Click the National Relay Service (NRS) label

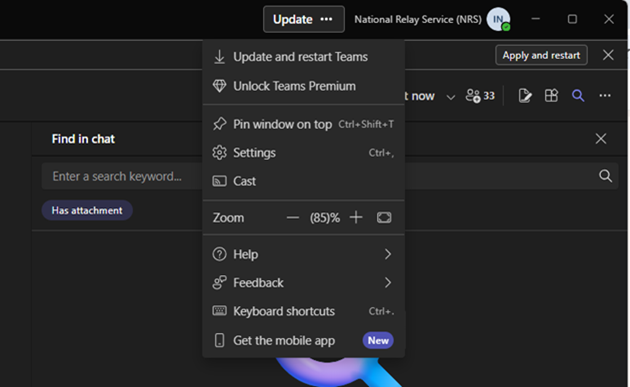coord(418,19)
